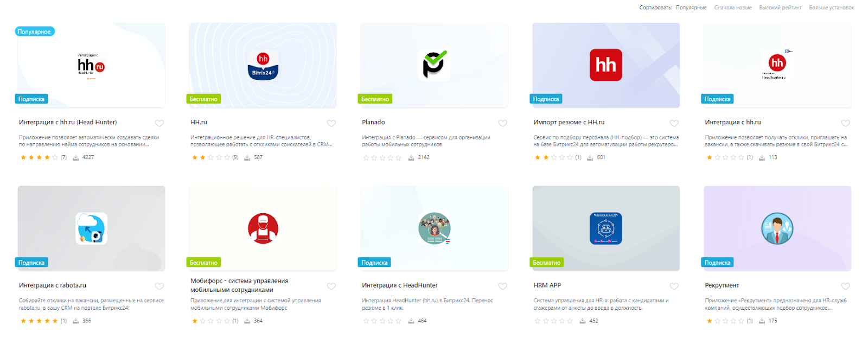Sort apps by Высокий рейтинг
868x338 pixels.
tap(780, 8)
